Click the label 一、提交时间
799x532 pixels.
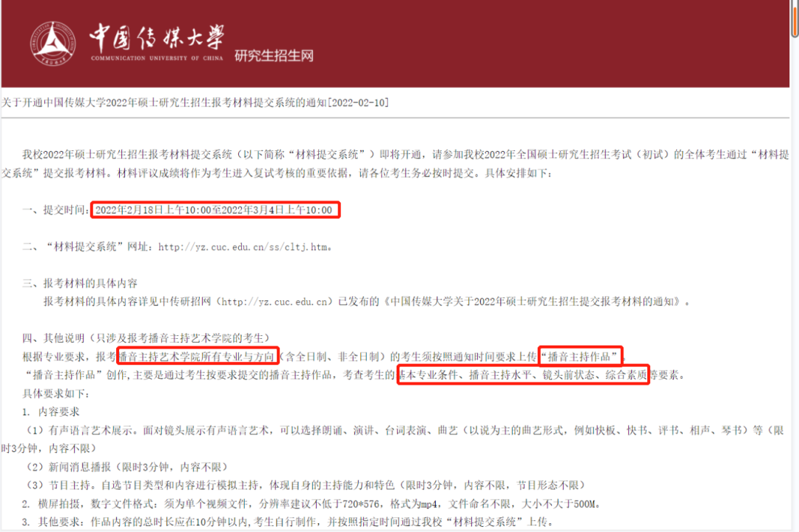(53, 210)
